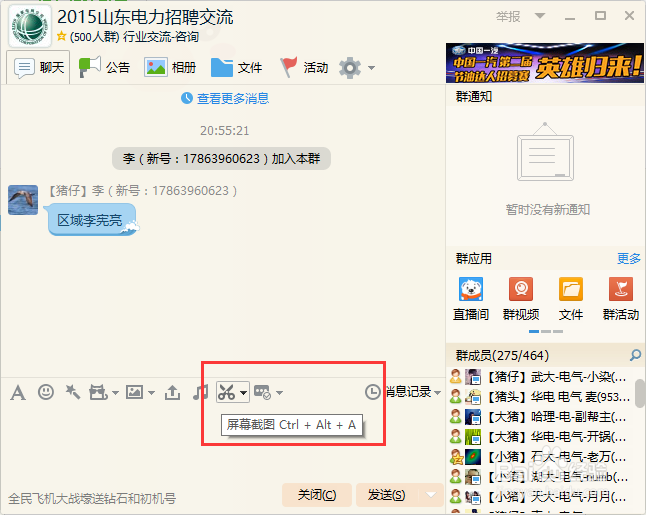This screenshot has width=646, height=515.
Task: Click the 发送(S) button
Action: [x=387, y=495]
